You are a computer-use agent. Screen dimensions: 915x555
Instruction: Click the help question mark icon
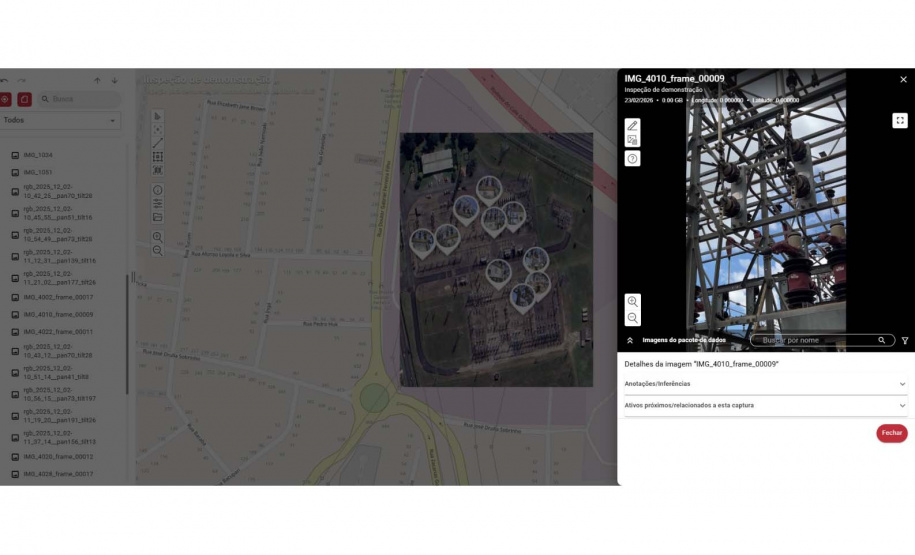[632, 159]
